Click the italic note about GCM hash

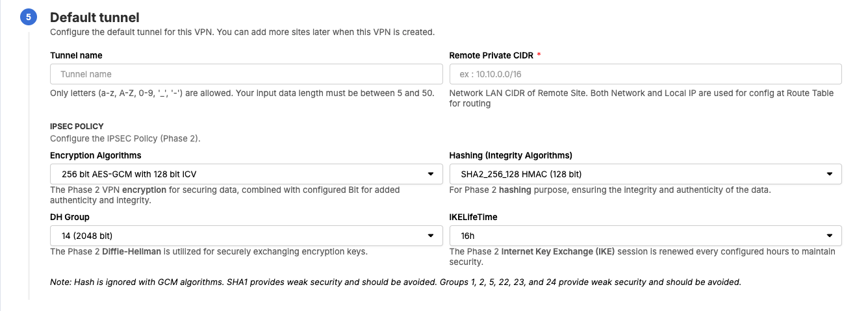tap(395, 282)
